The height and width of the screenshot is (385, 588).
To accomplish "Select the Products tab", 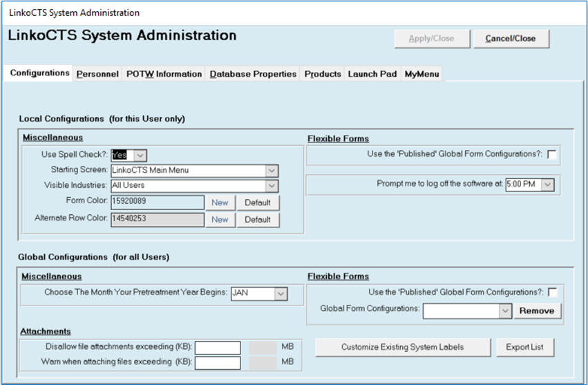I will 323,74.
